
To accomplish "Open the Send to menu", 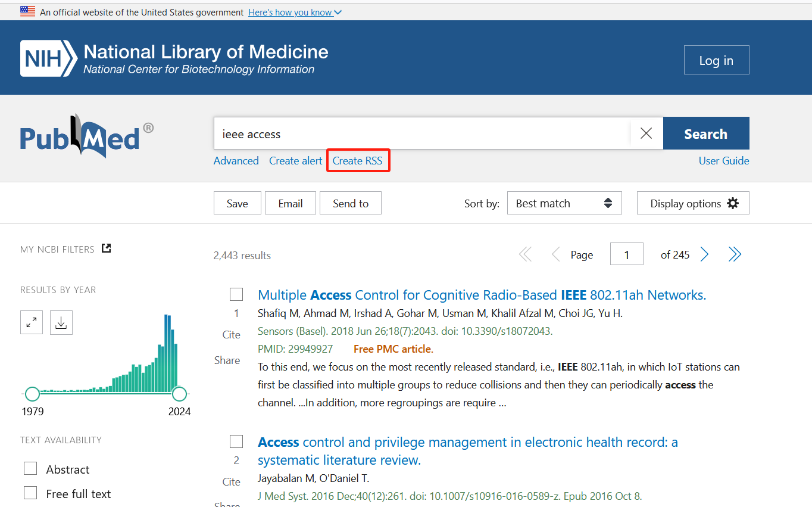I will click(x=351, y=203).
